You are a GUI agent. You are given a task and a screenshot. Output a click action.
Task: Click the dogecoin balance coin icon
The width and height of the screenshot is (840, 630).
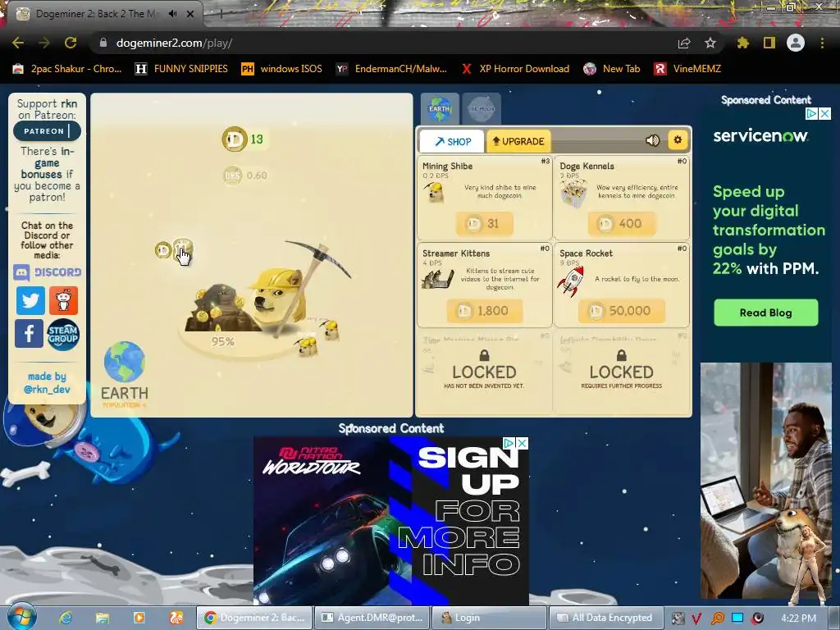235,139
